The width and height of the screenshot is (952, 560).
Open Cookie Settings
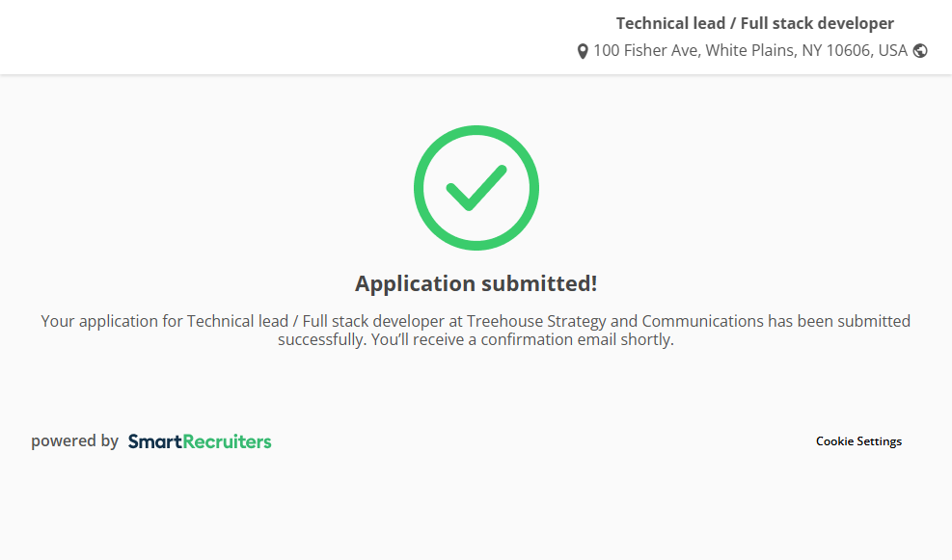coord(858,441)
